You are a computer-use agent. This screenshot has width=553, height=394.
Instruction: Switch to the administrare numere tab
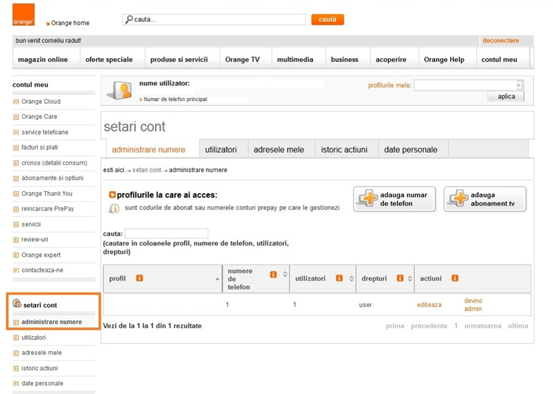coord(148,150)
